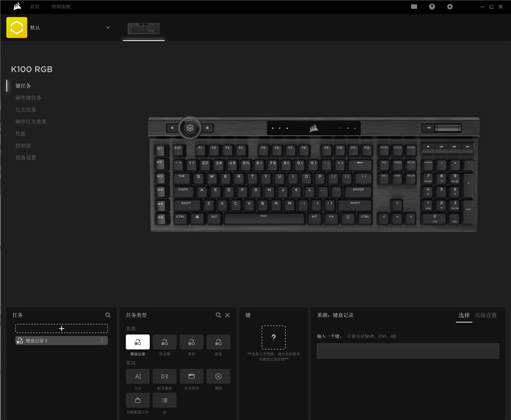This screenshot has height=420, width=511.
Task: Select the G6 macro key
Action: click(160, 219)
